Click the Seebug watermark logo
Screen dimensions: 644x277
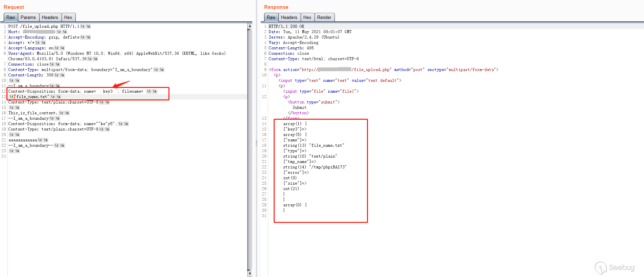pyautogui.click(x=615, y=268)
